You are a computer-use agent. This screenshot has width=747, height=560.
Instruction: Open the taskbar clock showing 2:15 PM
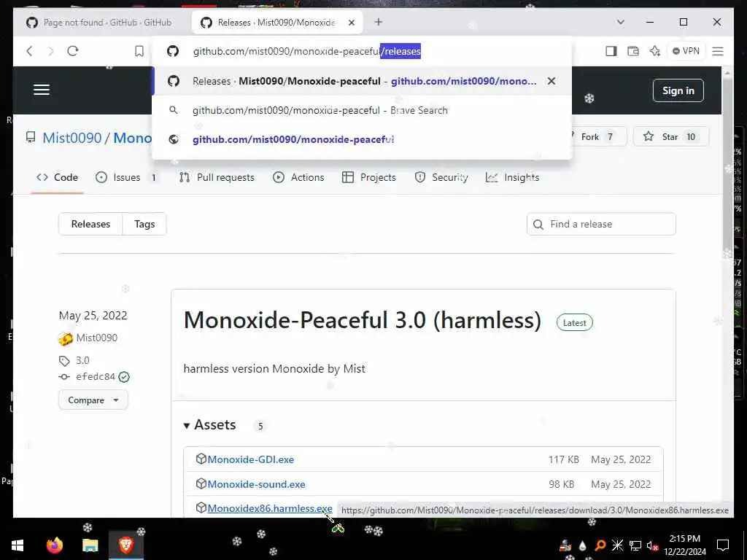(685, 545)
